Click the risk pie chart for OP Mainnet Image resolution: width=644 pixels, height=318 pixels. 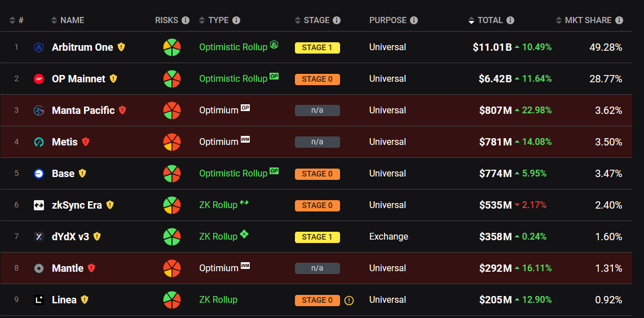click(172, 79)
